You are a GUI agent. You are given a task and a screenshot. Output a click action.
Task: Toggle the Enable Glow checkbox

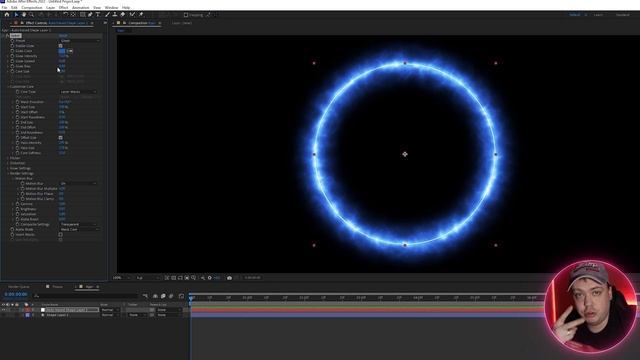click(60, 46)
